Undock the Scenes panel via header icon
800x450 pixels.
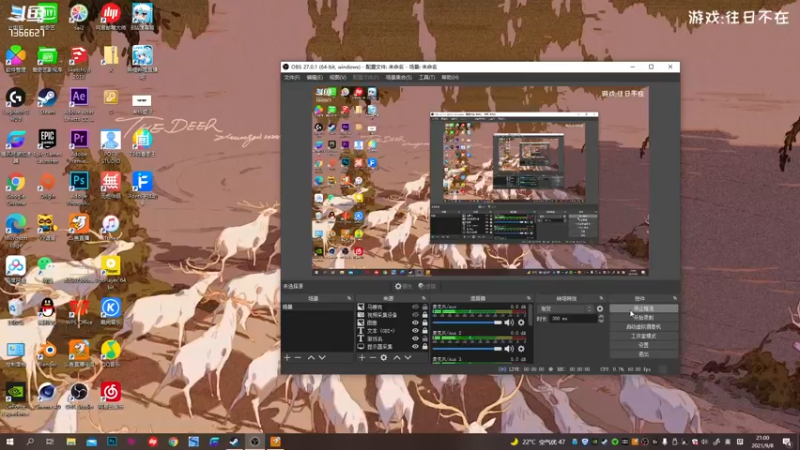click(x=349, y=298)
